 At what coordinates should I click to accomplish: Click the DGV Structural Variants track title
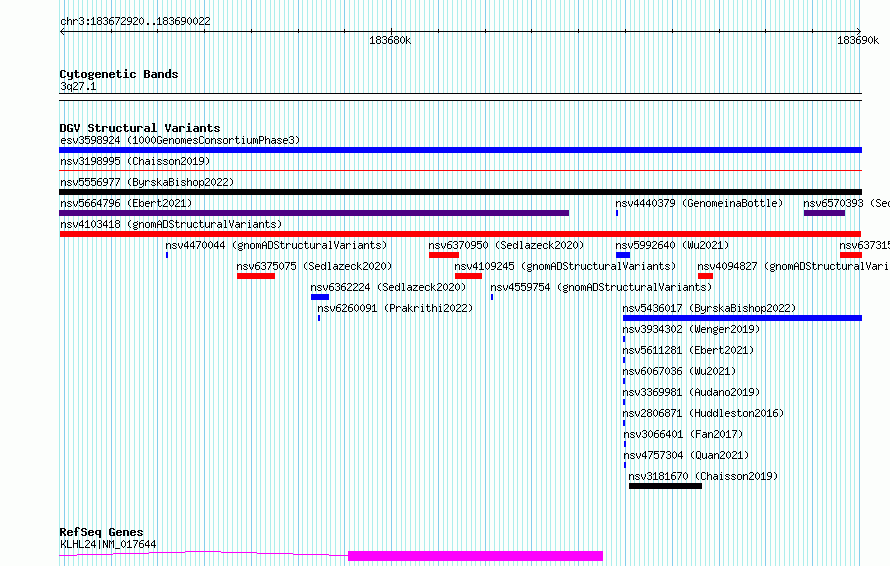tap(140, 128)
